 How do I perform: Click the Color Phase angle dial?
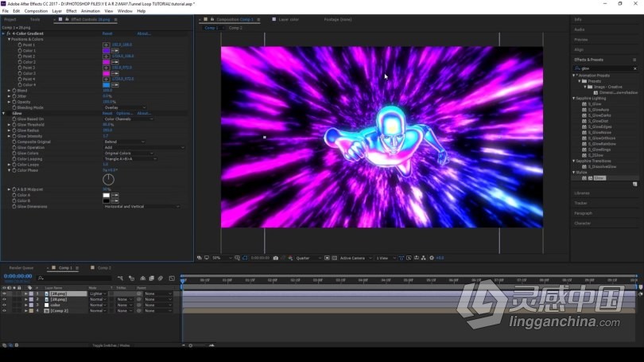(108, 179)
